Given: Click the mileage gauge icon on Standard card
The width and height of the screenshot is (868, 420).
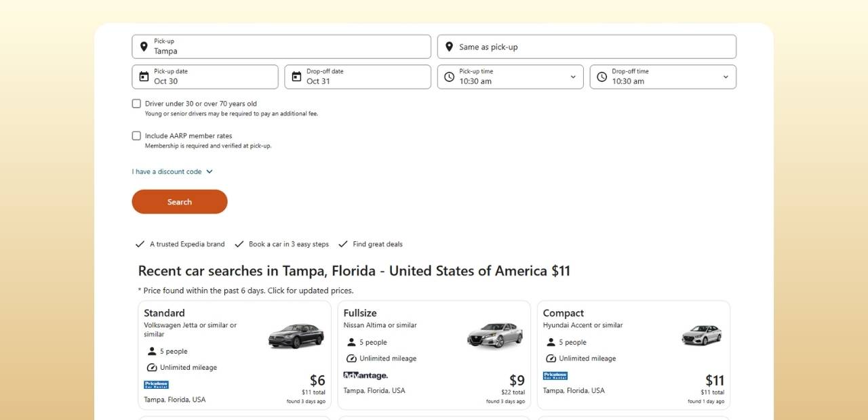Looking at the screenshot, I should pyautogui.click(x=152, y=367).
